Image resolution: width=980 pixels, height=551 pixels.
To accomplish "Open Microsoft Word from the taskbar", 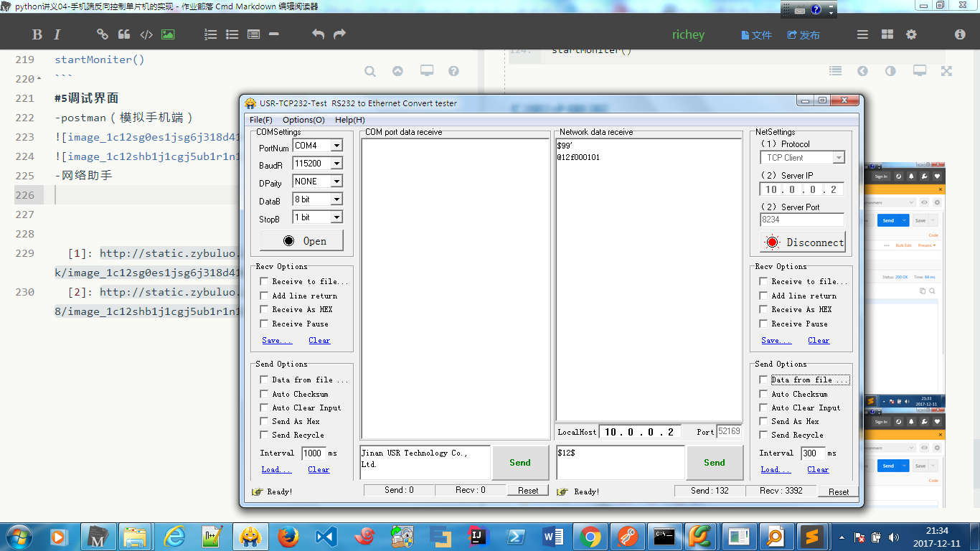I will pyautogui.click(x=552, y=536).
